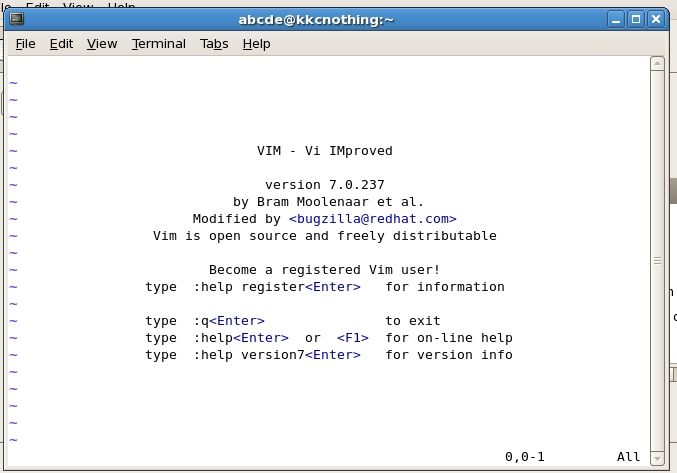Close the terminal window
Image resolution: width=677 pixels, height=473 pixels.
pos(656,19)
